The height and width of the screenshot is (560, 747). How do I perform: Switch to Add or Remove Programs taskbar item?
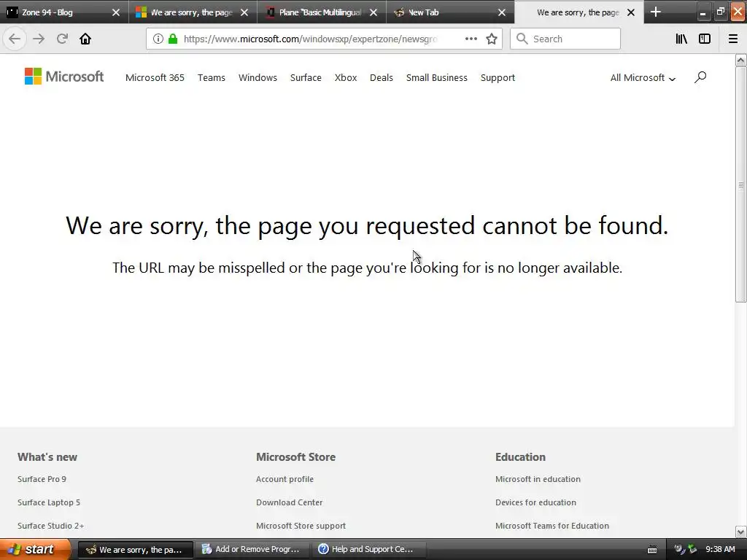(x=252, y=549)
